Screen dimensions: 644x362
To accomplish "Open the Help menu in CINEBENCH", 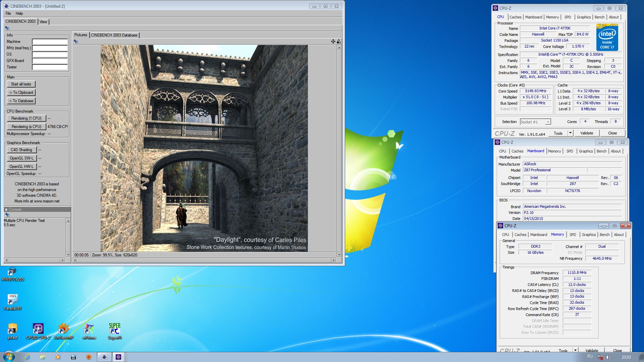I will tap(19, 13).
